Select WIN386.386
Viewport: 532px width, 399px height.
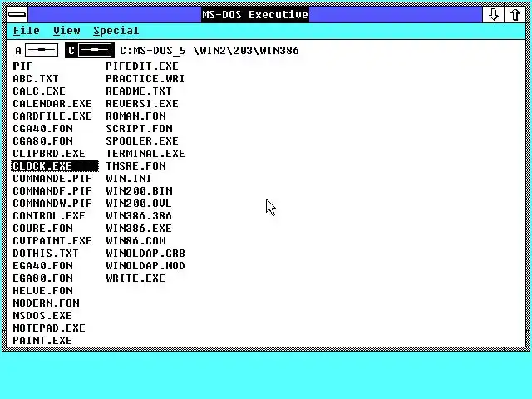click(x=139, y=216)
